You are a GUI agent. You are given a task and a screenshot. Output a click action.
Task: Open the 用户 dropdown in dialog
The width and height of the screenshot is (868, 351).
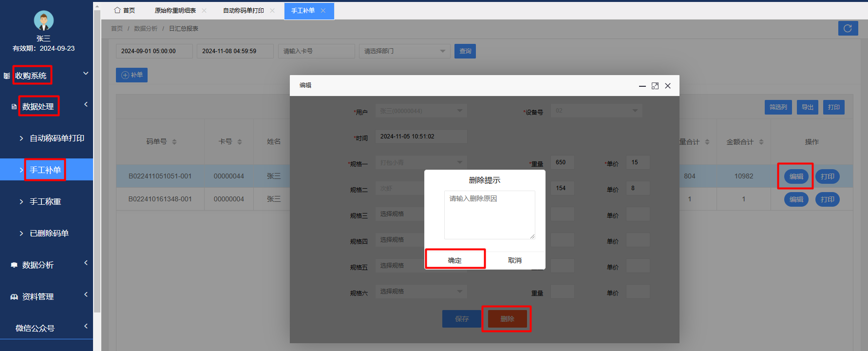tap(421, 111)
